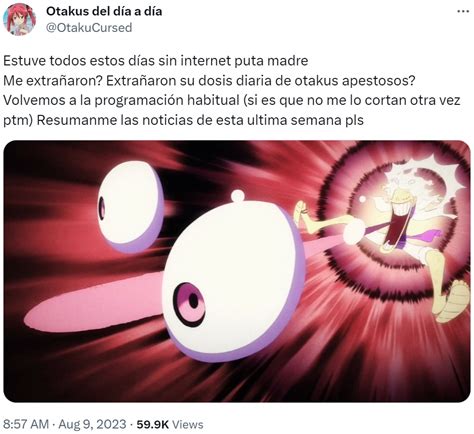Click the pink pupil of the large eye

click(x=189, y=304)
